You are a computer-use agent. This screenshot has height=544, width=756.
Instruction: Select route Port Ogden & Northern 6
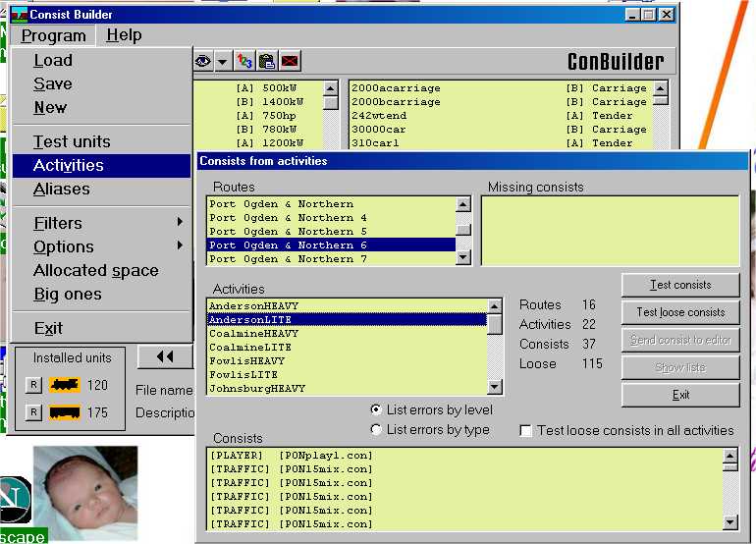tap(331, 245)
